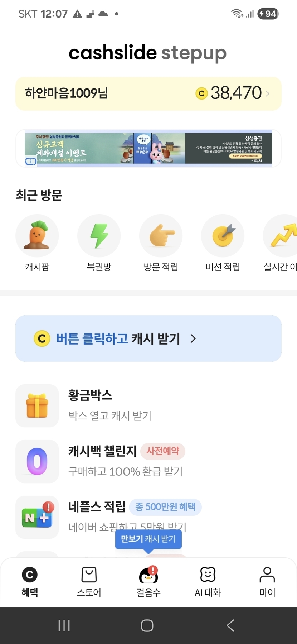Open the 실시간 trending arrow icon
The height and width of the screenshot is (644, 297).
(283, 236)
